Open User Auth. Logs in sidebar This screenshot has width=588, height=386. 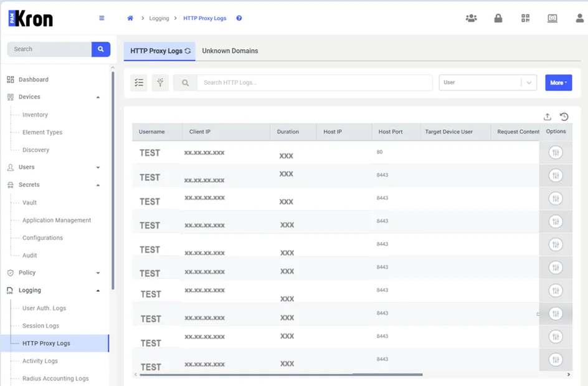point(44,308)
